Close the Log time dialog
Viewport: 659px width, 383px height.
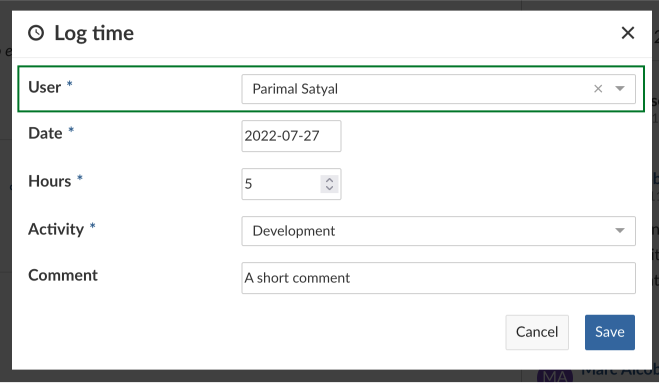click(627, 33)
